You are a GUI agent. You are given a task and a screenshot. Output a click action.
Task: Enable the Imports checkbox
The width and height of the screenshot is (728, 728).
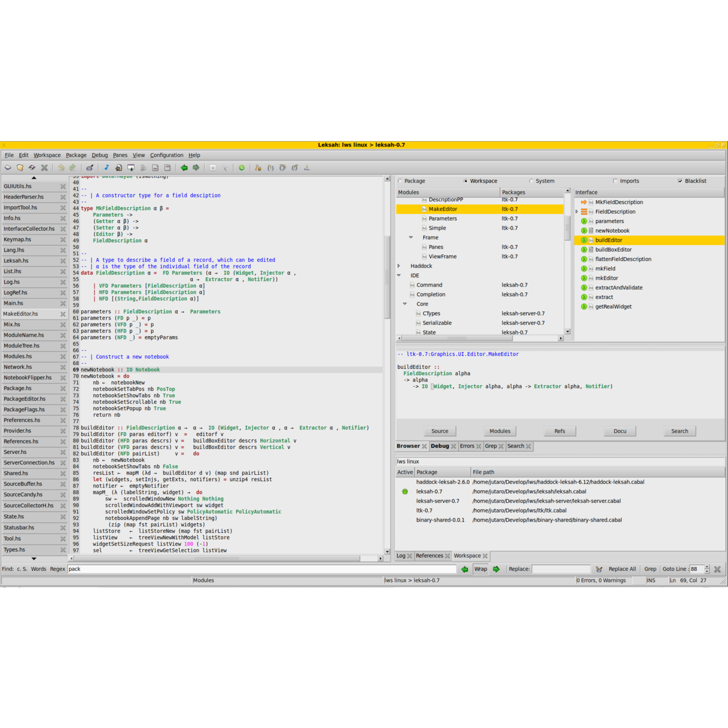615,181
